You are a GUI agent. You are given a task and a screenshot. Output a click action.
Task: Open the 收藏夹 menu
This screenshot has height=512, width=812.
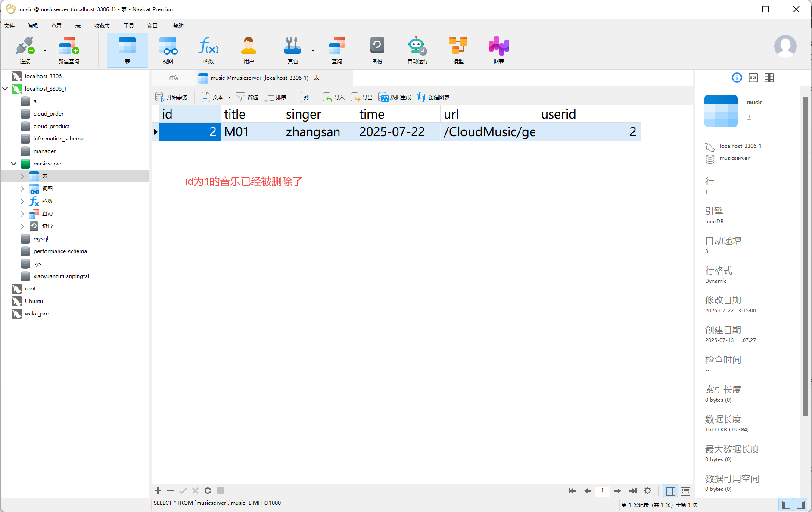pyautogui.click(x=102, y=26)
